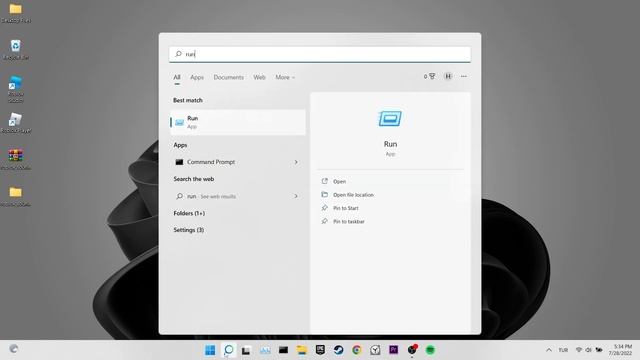
Task: Open the black terminal icon on the taskbar
Action: 283,350
